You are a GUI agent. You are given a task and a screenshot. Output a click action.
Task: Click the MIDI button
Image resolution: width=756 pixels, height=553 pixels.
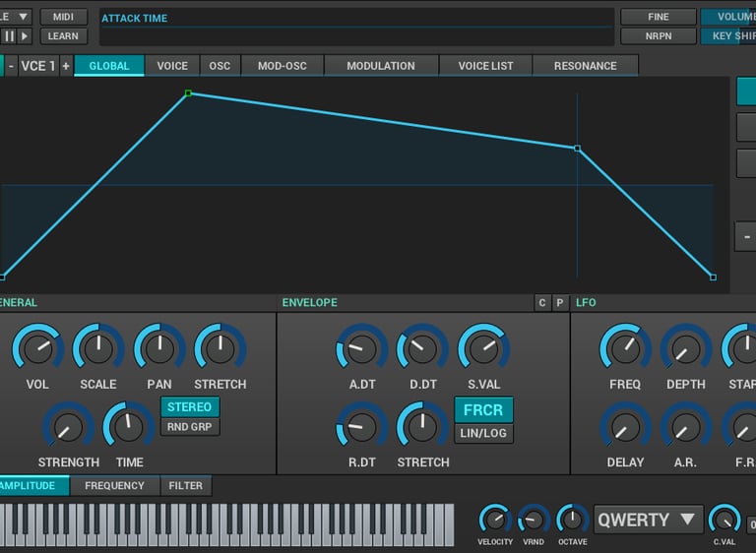pos(64,17)
